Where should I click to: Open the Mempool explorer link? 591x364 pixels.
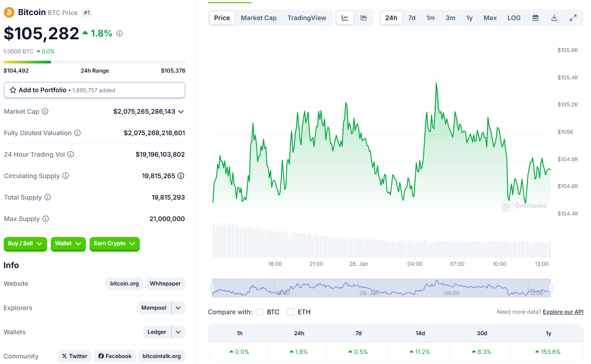click(154, 308)
